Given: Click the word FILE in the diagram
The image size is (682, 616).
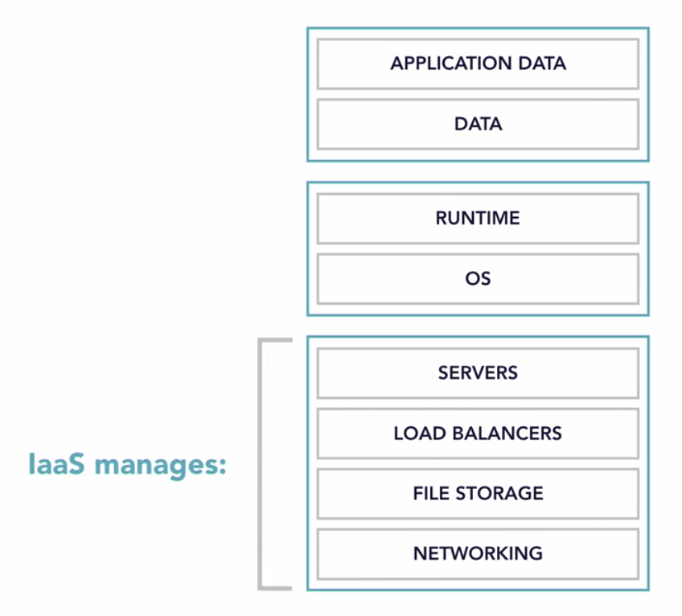Looking at the screenshot, I should tap(429, 493).
